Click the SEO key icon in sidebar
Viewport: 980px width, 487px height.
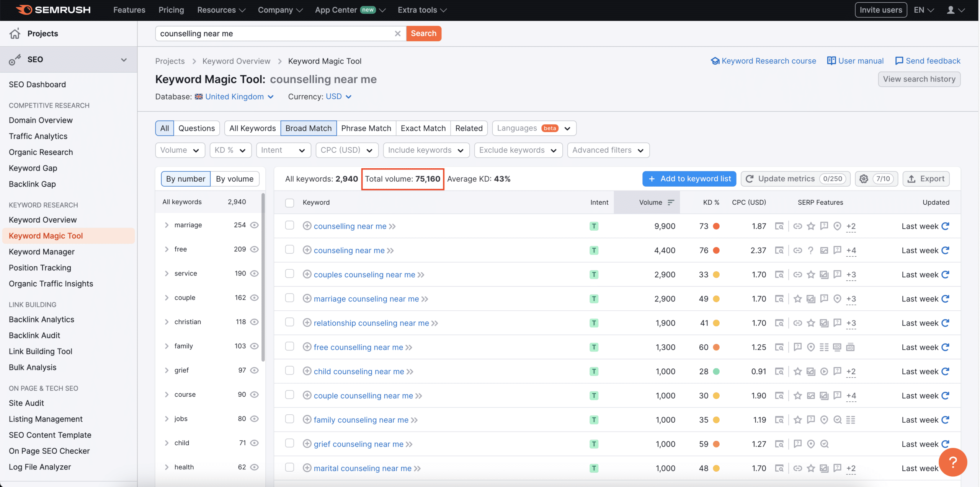[x=15, y=60]
